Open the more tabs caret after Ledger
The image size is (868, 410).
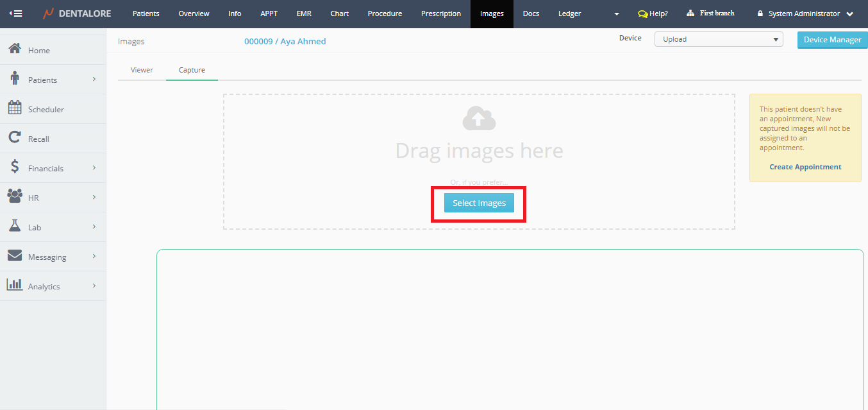point(617,14)
